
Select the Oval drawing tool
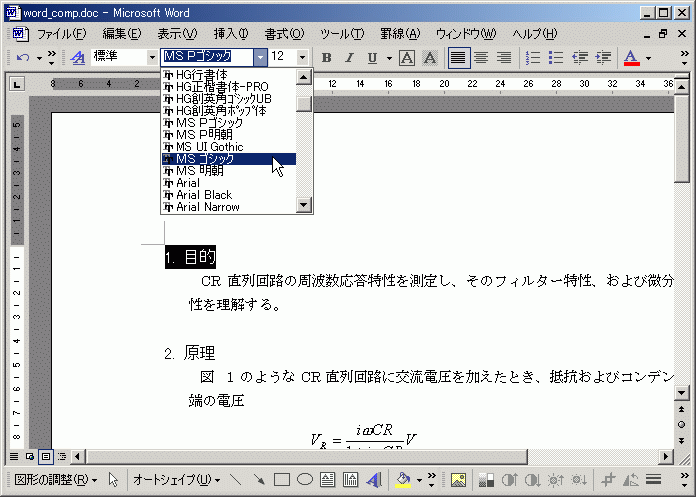pyautogui.click(x=305, y=480)
